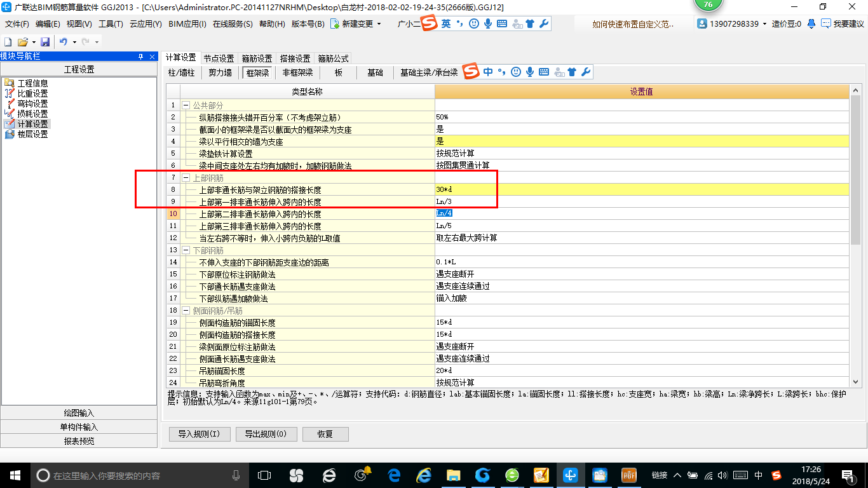This screenshot has height=488, width=868.
Task: Select the 基础主梁/承台梁 component tab
Action: (x=429, y=73)
